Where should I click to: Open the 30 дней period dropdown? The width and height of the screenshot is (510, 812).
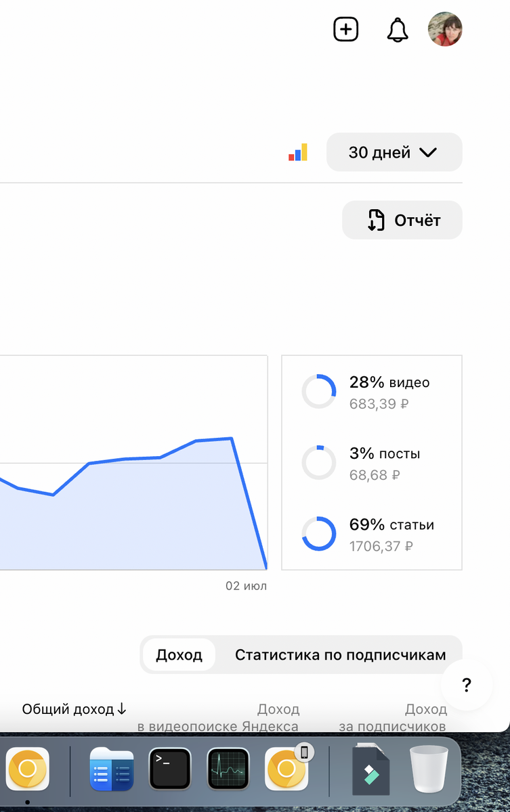point(394,152)
